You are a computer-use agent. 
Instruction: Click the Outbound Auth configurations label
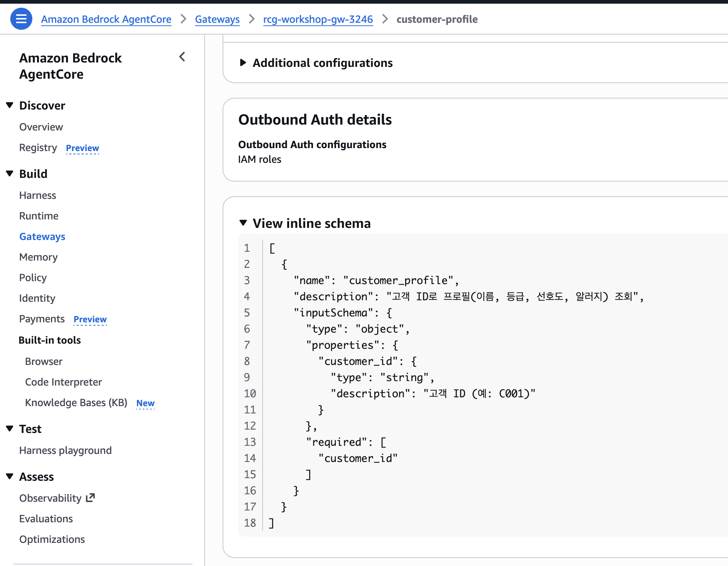coord(312,144)
